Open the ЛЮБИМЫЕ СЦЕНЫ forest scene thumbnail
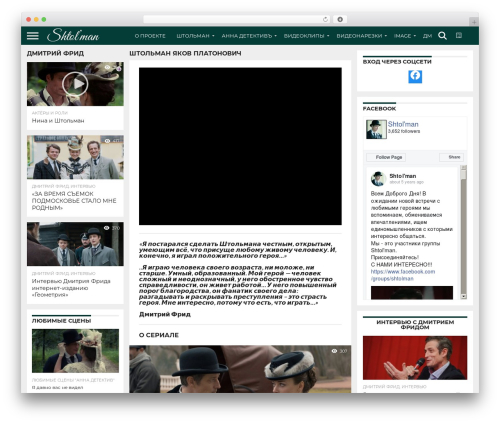Image resolution: width=500 pixels, height=423 pixels. [75, 351]
